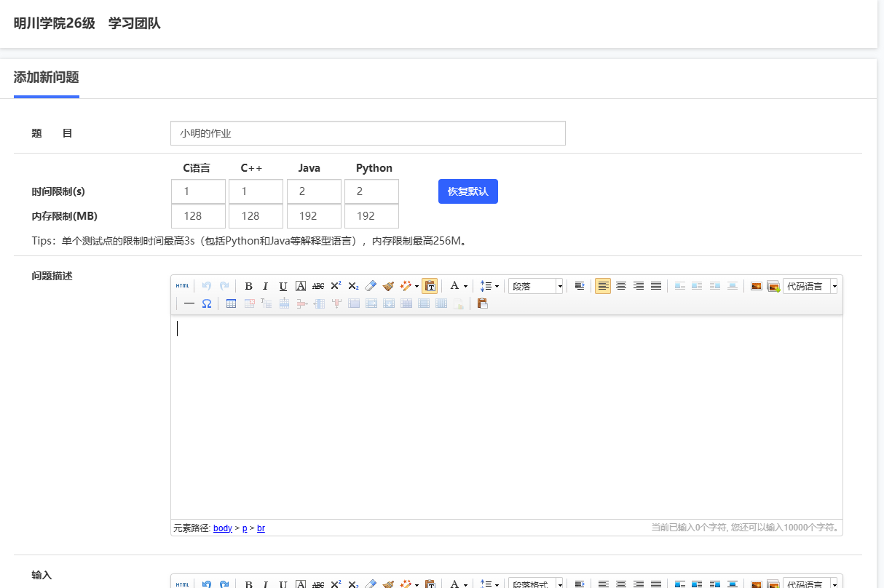Apply underline in the 问题描述 toolbar
This screenshot has height=588, width=884.
(x=283, y=286)
